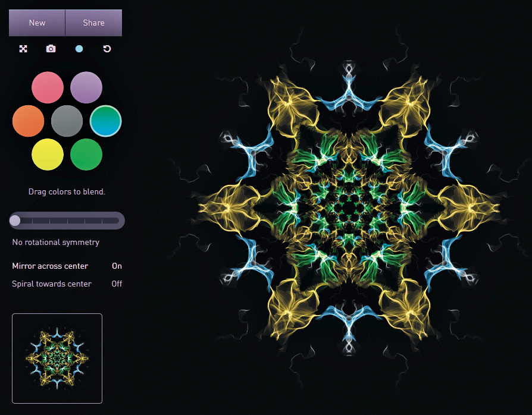Click the 'Drag colors to blend.' hint text
Screen dimensions: 532x415
(x=67, y=191)
